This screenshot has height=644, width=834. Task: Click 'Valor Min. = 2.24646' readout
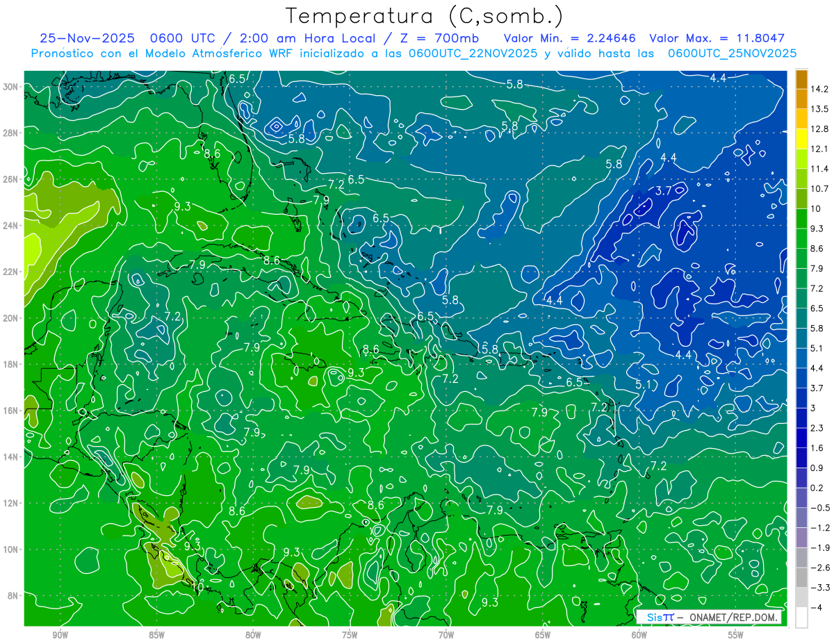[x=570, y=38]
